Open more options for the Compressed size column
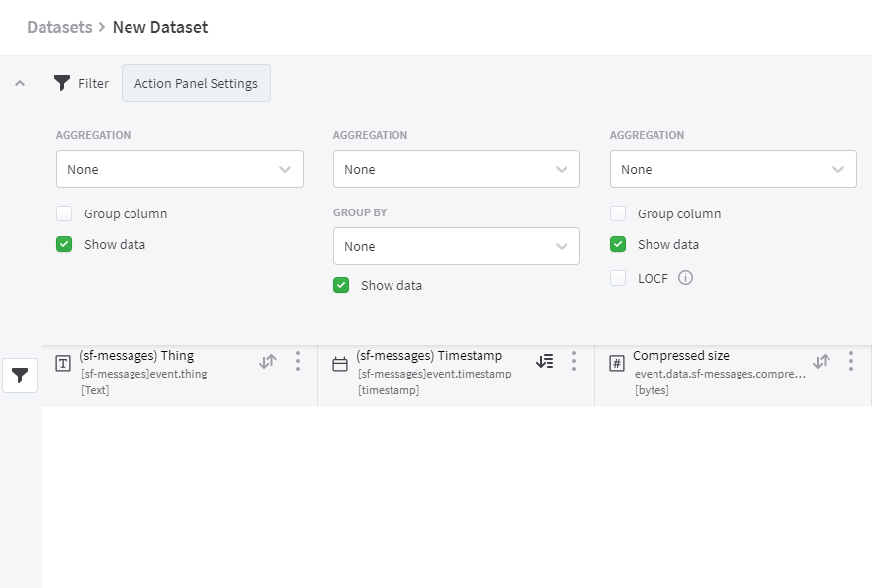Image resolution: width=872 pixels, height=588 pixels. 851,362
